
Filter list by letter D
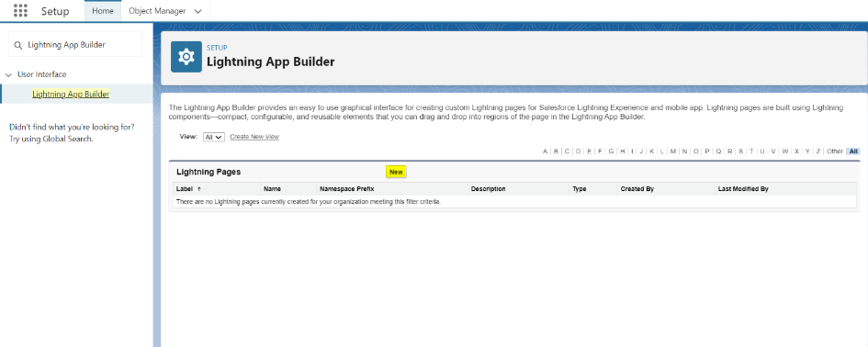[579, 151]
